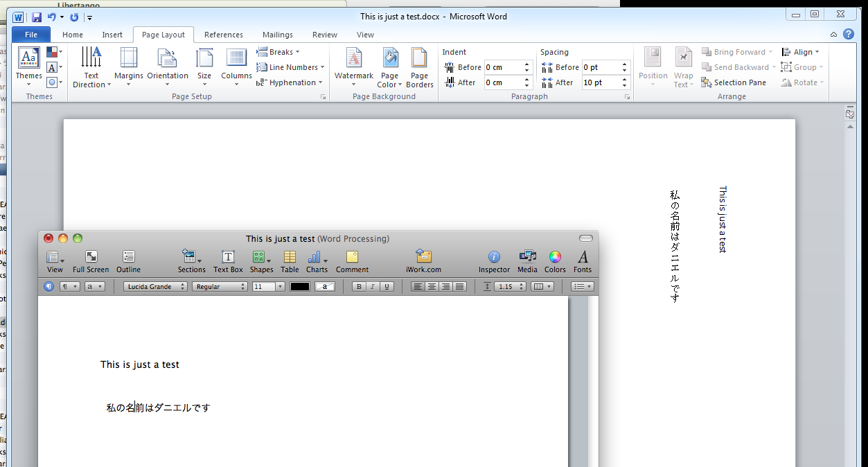Expand the Breaks dropdown
Image resolution: width=868 pixels, height=467 pixels.
click(x=278, y=52)
